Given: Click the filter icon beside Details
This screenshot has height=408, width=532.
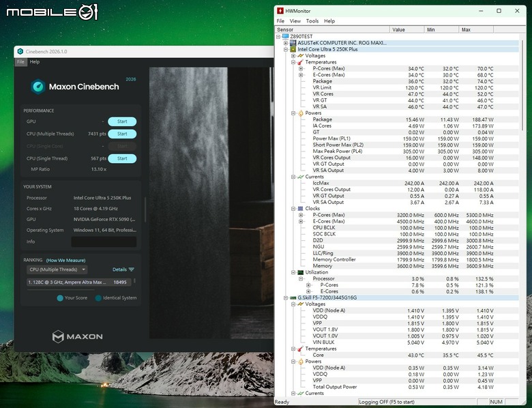Looking at the screenshot, I should (132, 269).
